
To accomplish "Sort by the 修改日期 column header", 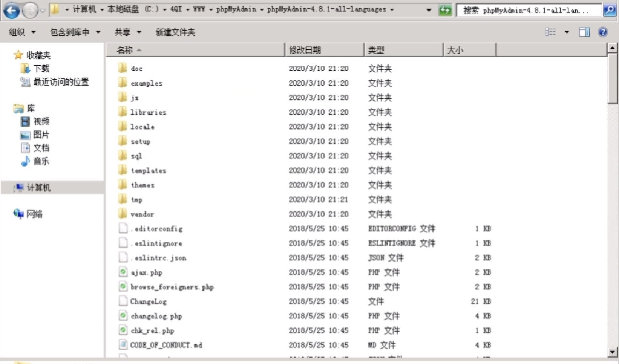I will click(x=325, y=50).
